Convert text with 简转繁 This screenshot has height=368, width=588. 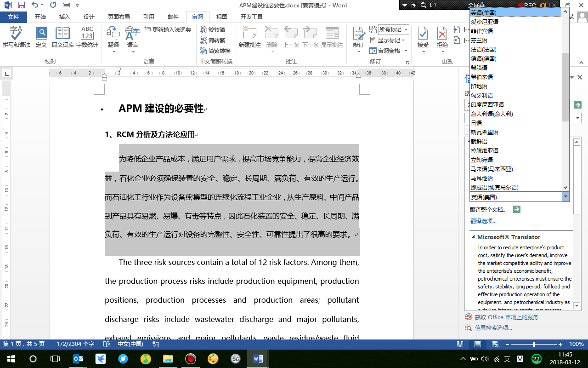tap(213, 40)
